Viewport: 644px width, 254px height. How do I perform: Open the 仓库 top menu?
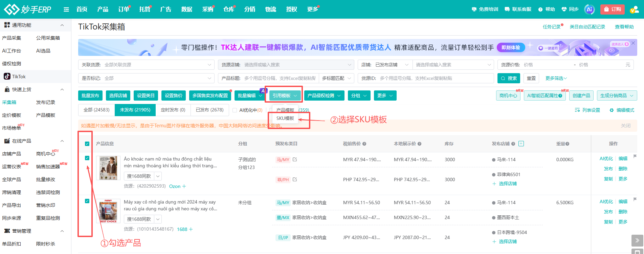coord(229,9)
